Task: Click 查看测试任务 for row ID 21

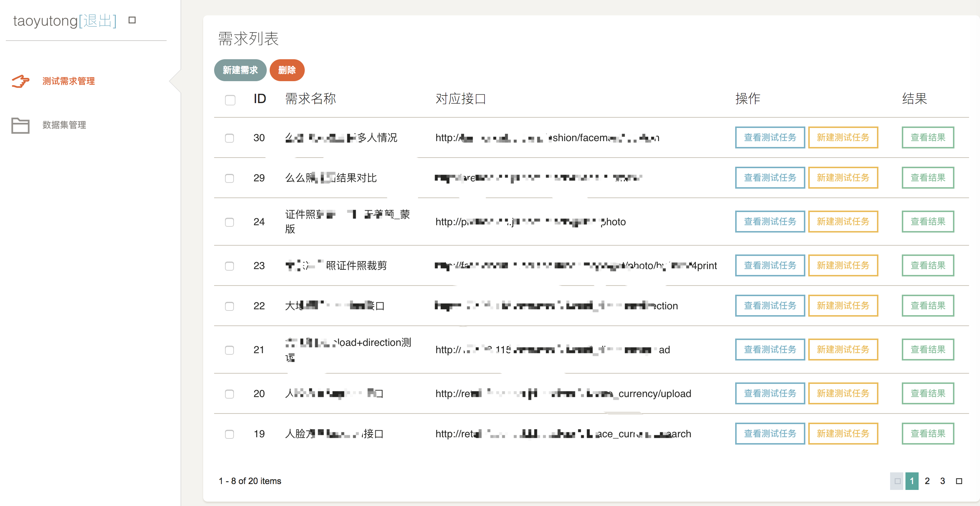Action: 770,350
